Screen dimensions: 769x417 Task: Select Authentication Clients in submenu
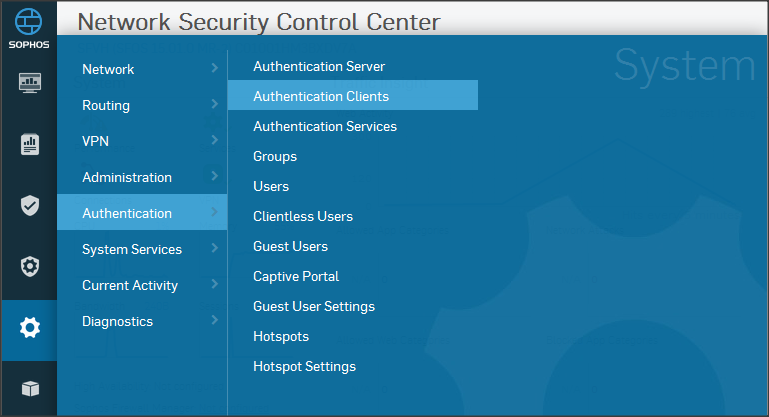[321, 96]
